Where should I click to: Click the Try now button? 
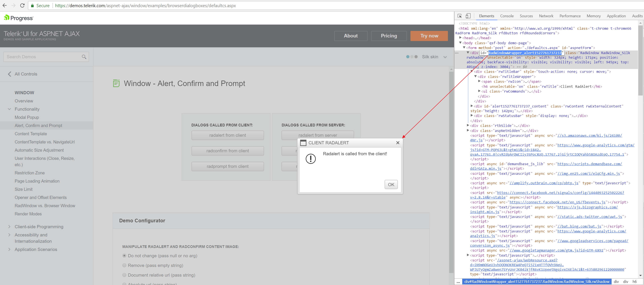pos(429,36)
